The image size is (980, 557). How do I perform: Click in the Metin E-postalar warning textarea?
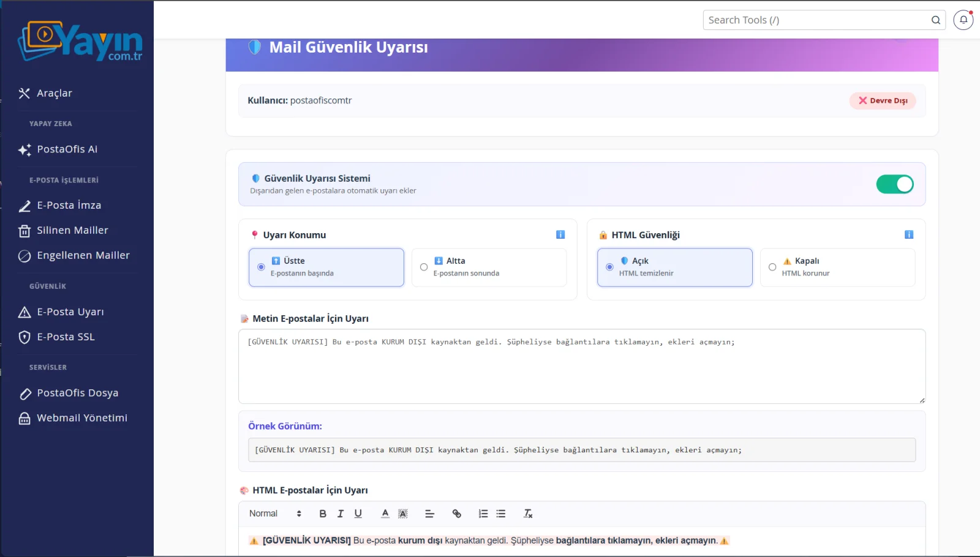tap(582, 366)
